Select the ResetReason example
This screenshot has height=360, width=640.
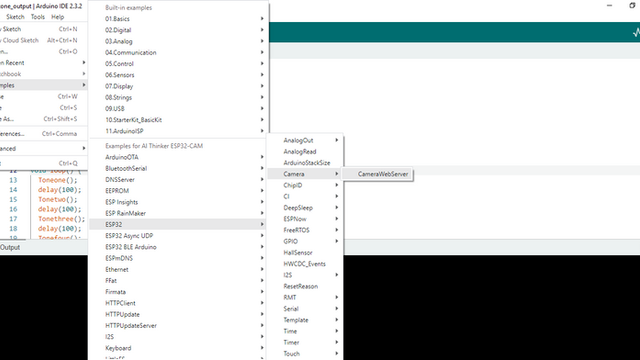305,286
